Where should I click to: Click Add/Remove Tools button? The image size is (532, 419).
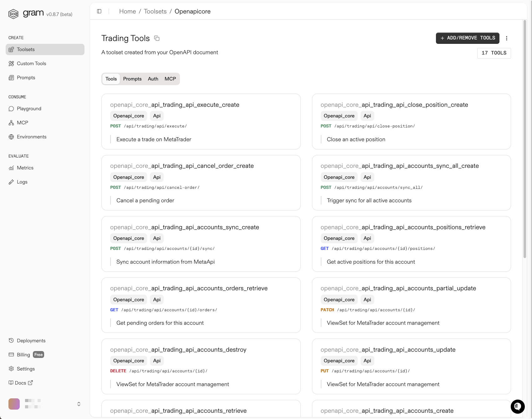click(468, 38)
